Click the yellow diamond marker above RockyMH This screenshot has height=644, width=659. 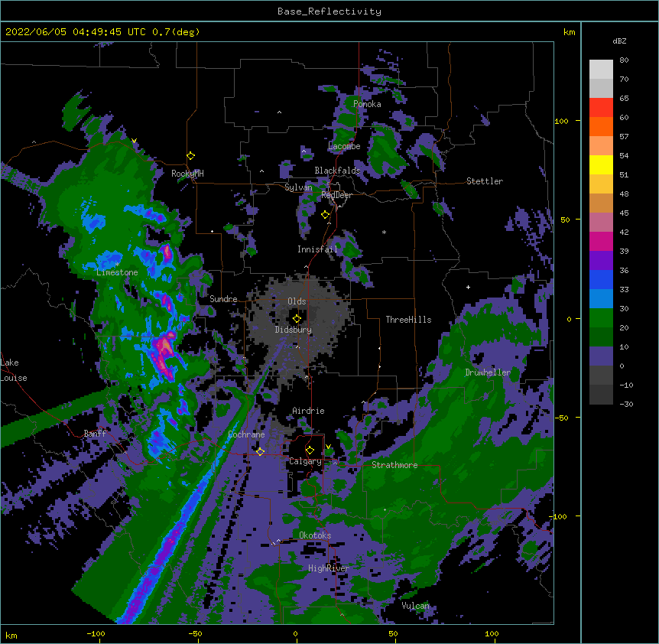click(191, 156)
